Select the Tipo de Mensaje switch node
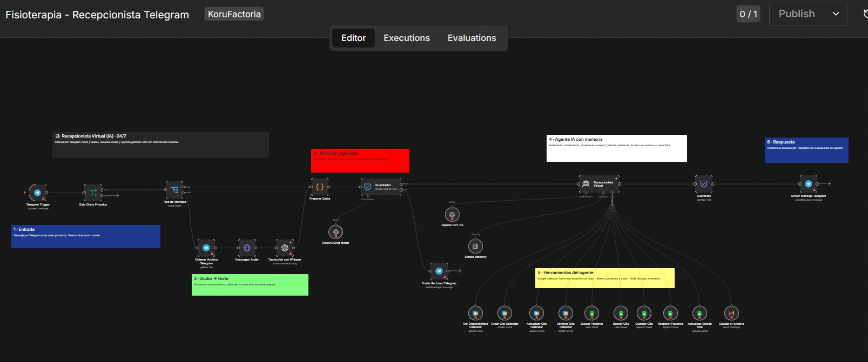Viewport: 868px width, 362px height. point(174,190)
